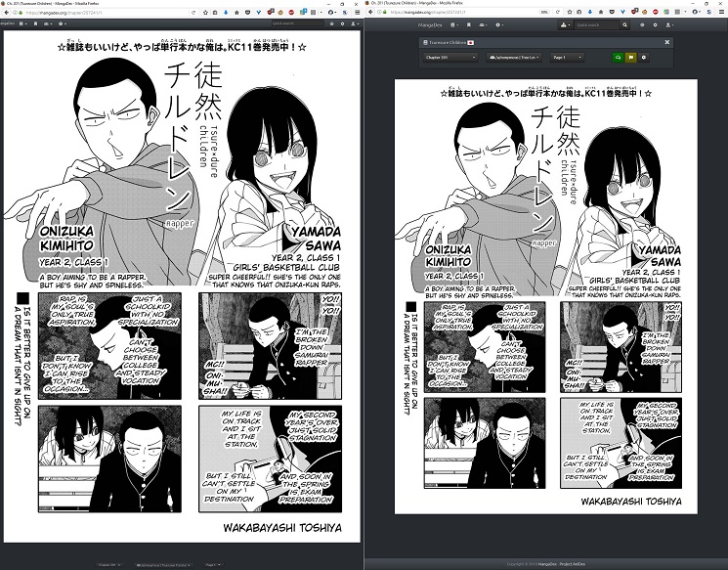
Task: Click the search magnifier button in the right window
Action: (625, 24)
